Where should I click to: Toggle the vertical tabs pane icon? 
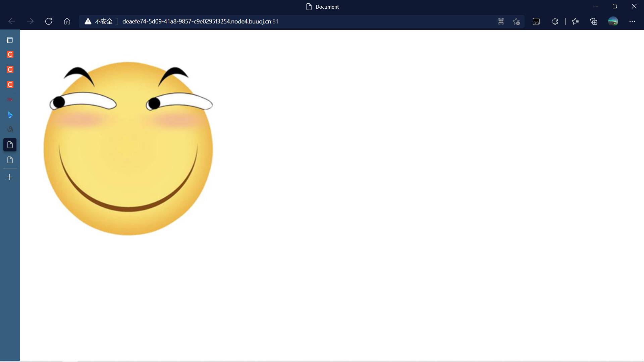[x=10, y=40]
